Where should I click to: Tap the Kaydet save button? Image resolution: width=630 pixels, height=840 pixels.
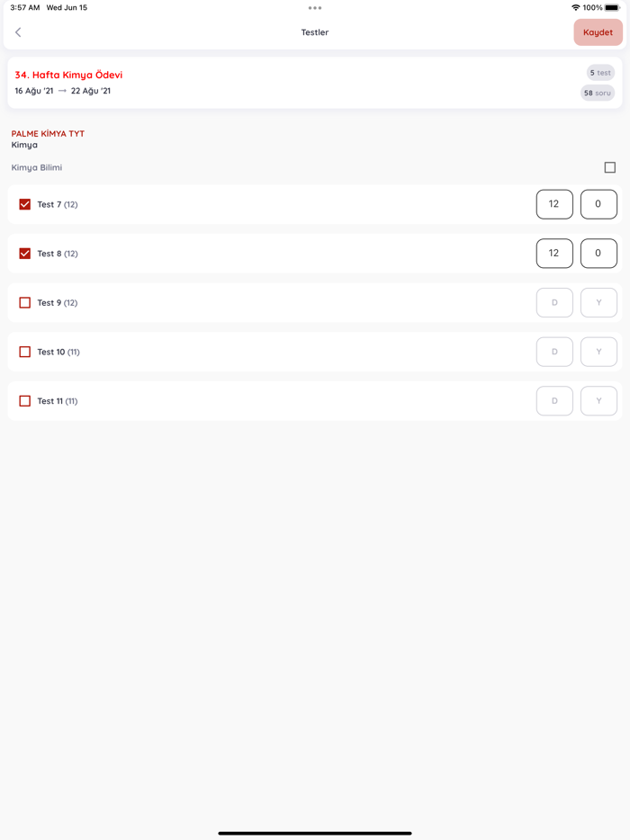598,32
